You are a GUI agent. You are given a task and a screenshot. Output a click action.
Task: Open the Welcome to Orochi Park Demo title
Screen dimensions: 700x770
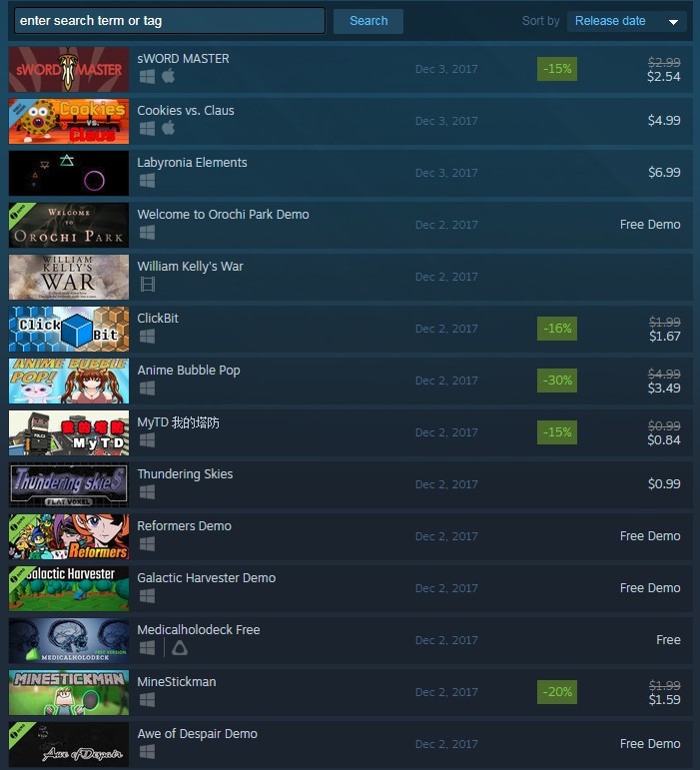click(x=223, y=215)
